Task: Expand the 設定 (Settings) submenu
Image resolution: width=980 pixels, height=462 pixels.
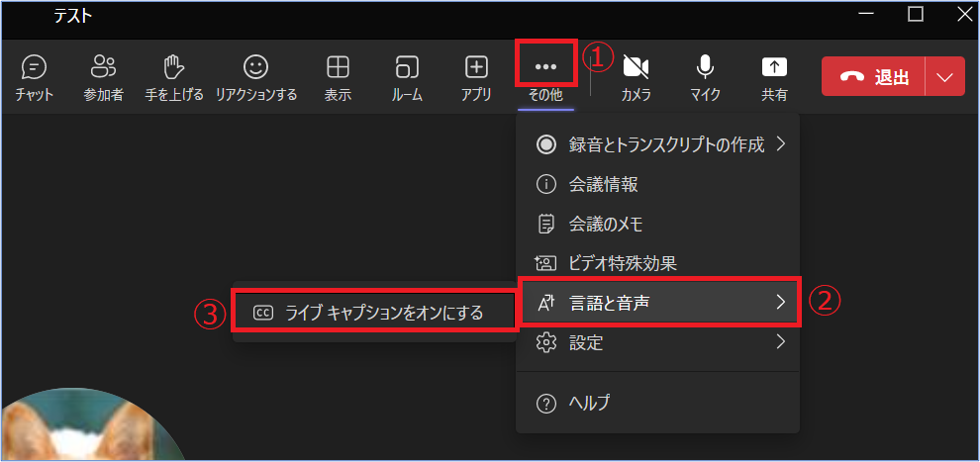Action: tap(659, 343)
